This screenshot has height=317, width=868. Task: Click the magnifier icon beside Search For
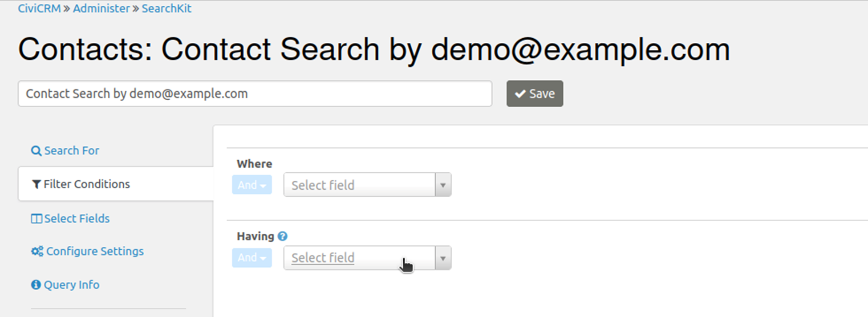point(36,151)
